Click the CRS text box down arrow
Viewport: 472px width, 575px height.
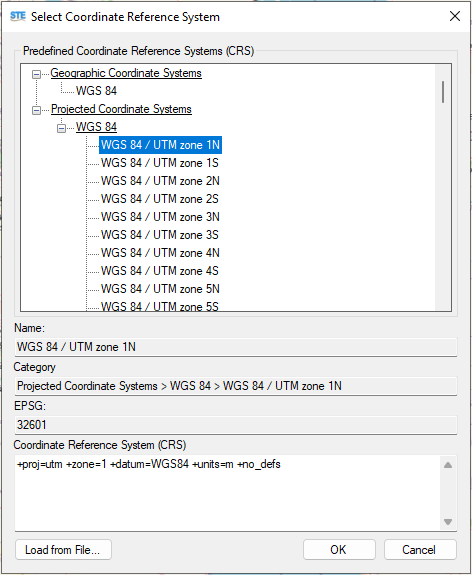(447, 521)
